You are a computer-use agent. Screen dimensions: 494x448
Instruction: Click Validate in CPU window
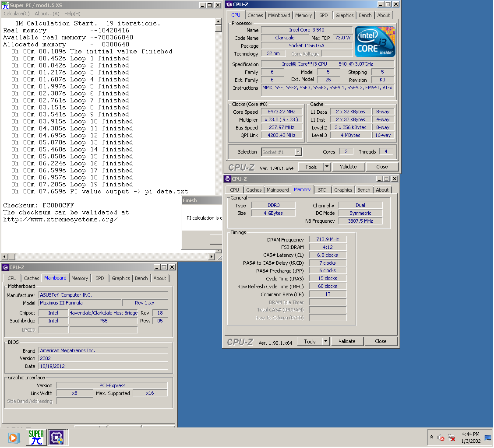tap(348, 167)
